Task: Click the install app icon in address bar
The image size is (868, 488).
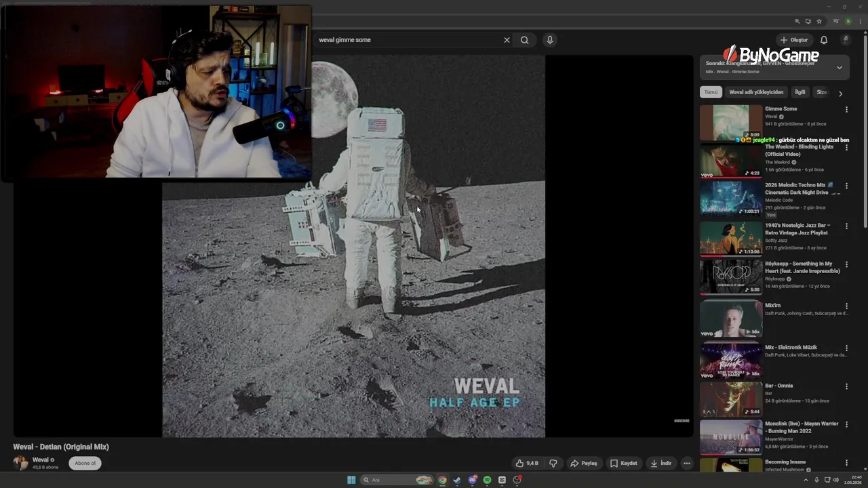Action: point(808,22)
